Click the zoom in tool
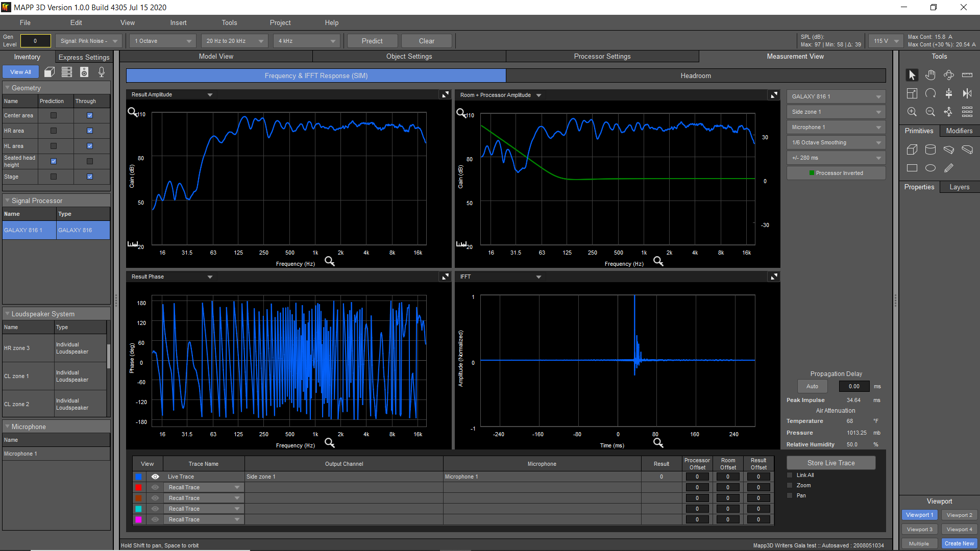 (912, 112)
